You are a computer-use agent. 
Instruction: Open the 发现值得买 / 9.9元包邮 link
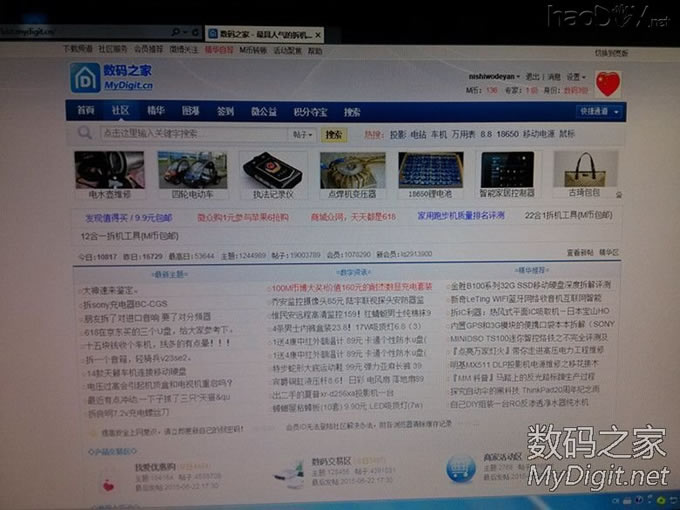tap(129, 218)
